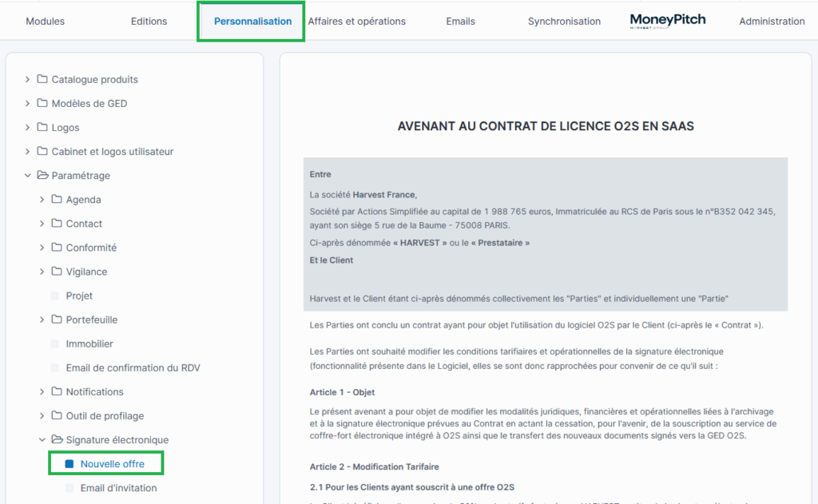
Task: Expand the Catalogue produits tree node
Action: (x=28, y=79)
